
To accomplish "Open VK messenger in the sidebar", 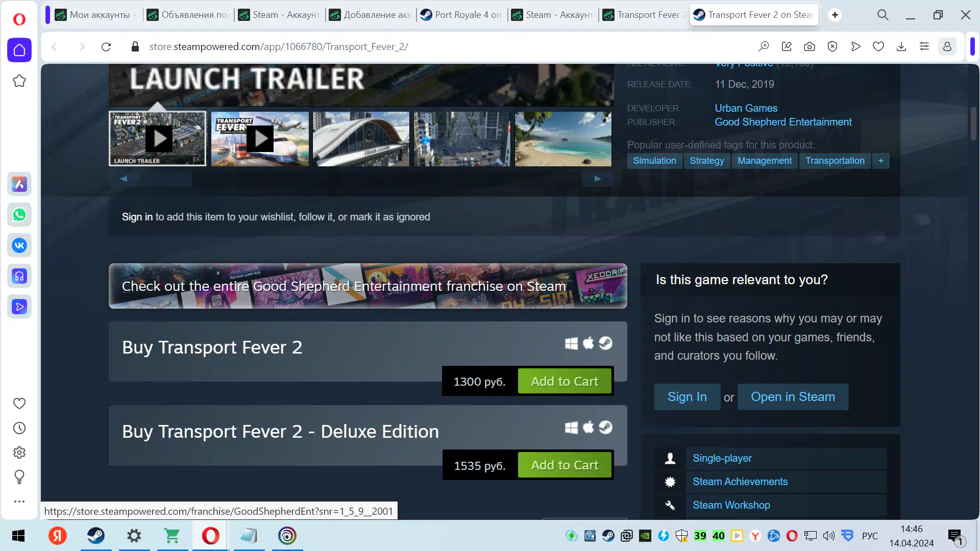I will pos(19,245).
